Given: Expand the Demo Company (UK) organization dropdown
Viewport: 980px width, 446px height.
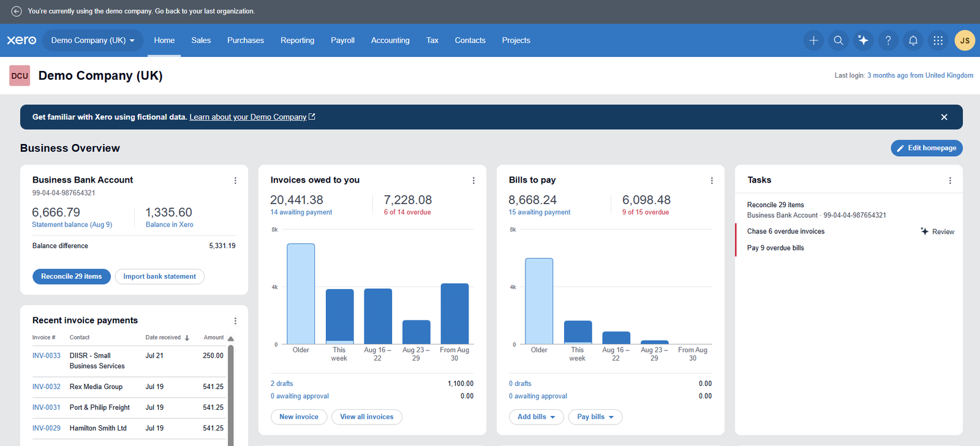Looking at the screenshot, I should 93,40.
